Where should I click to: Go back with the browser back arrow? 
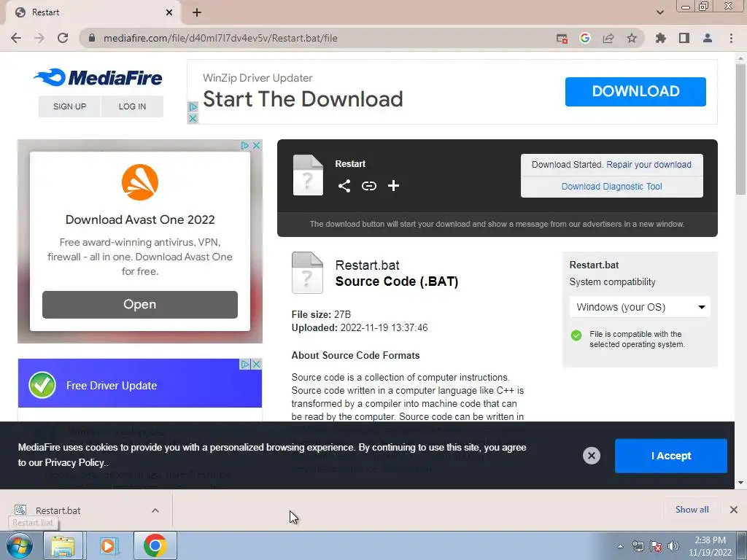pos(16,38)
